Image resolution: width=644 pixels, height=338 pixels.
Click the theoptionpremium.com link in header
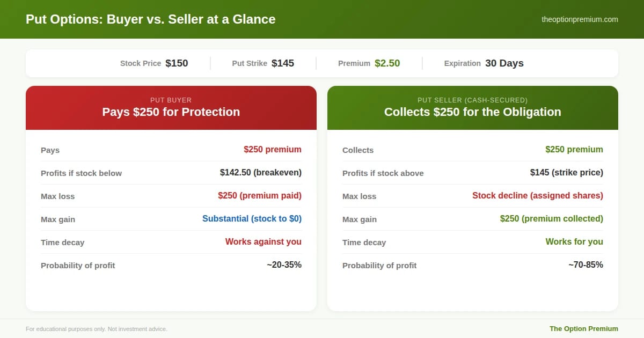(580, 19)
